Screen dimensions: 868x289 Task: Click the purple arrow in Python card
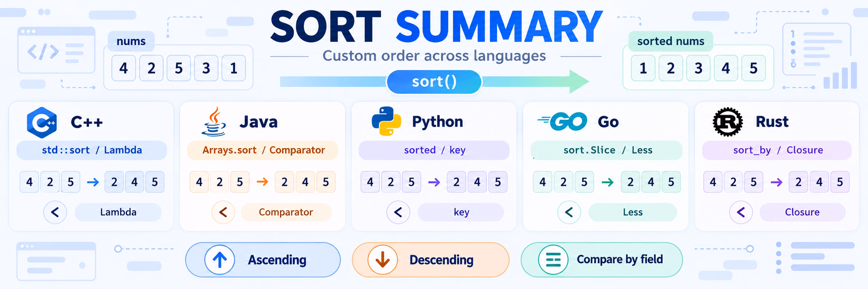434,182
